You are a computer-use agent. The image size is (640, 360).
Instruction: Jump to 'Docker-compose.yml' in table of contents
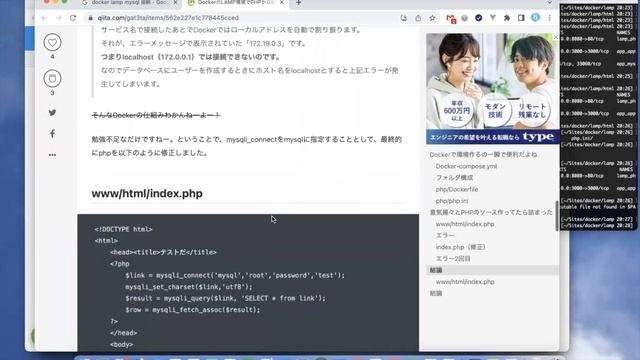(x=466, y=166)
